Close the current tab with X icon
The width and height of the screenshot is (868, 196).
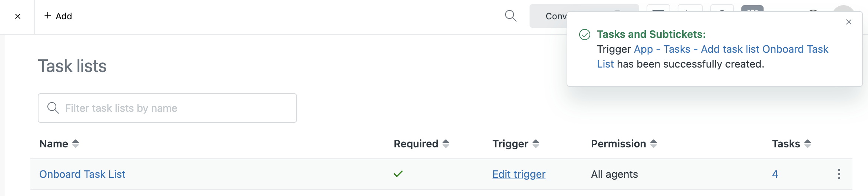click(x=18, y=16)
